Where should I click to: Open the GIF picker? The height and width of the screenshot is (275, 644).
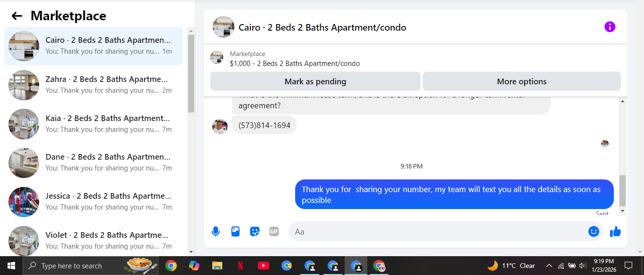coord(274,232)
